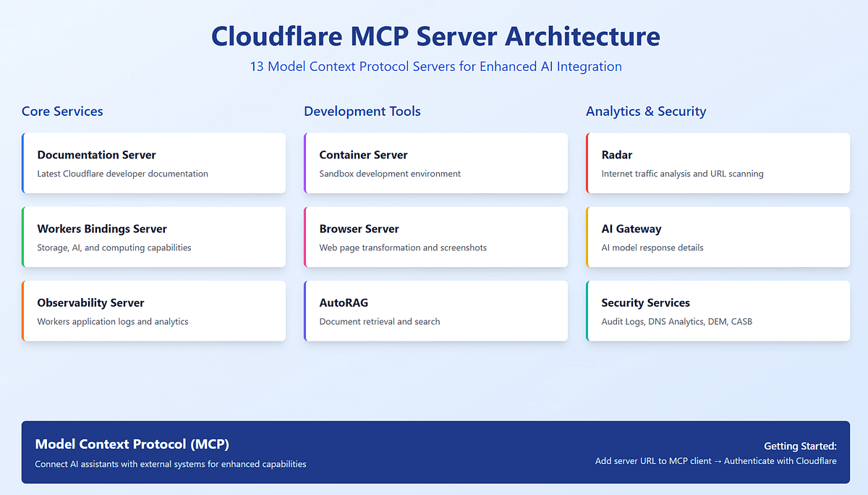
Task: Open the Radar card
Action: 718,163
